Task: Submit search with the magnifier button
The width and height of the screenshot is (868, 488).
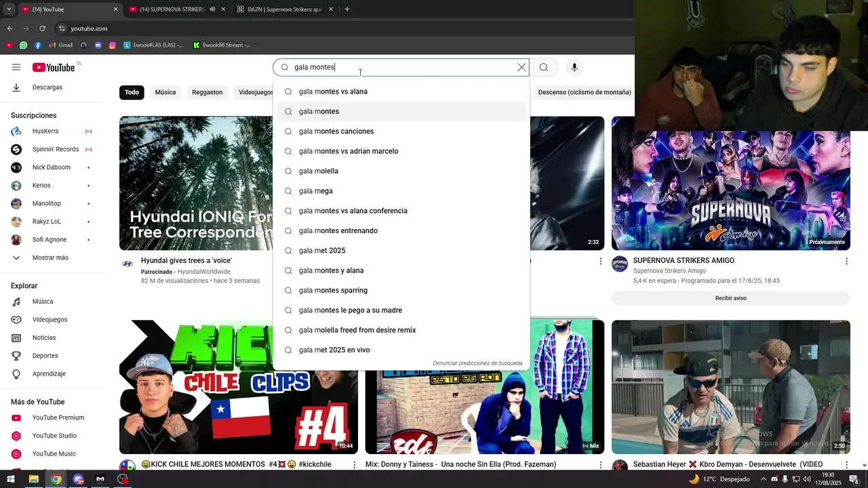Action: point(544,67)
